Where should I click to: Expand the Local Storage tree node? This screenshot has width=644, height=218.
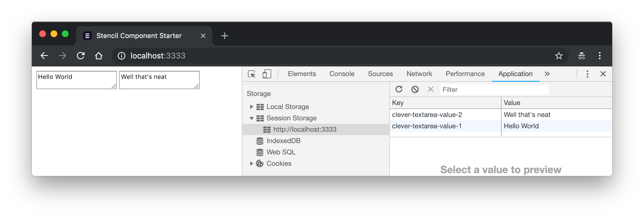point(251,107)
